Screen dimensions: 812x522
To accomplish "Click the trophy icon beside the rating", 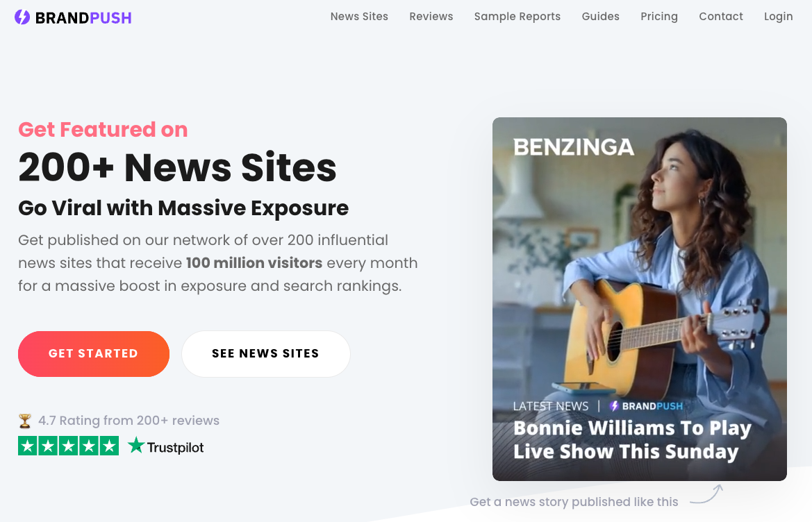I will click(x=25, y=421).
